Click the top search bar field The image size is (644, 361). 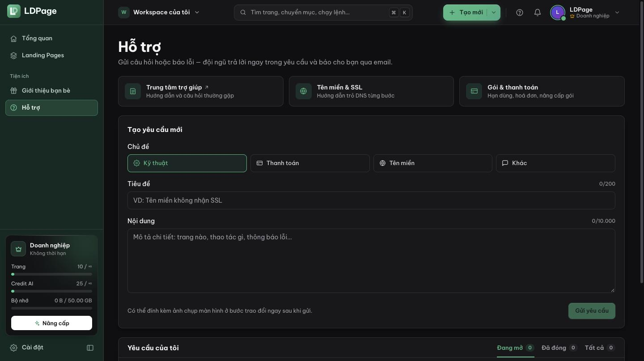coord(323,13)
